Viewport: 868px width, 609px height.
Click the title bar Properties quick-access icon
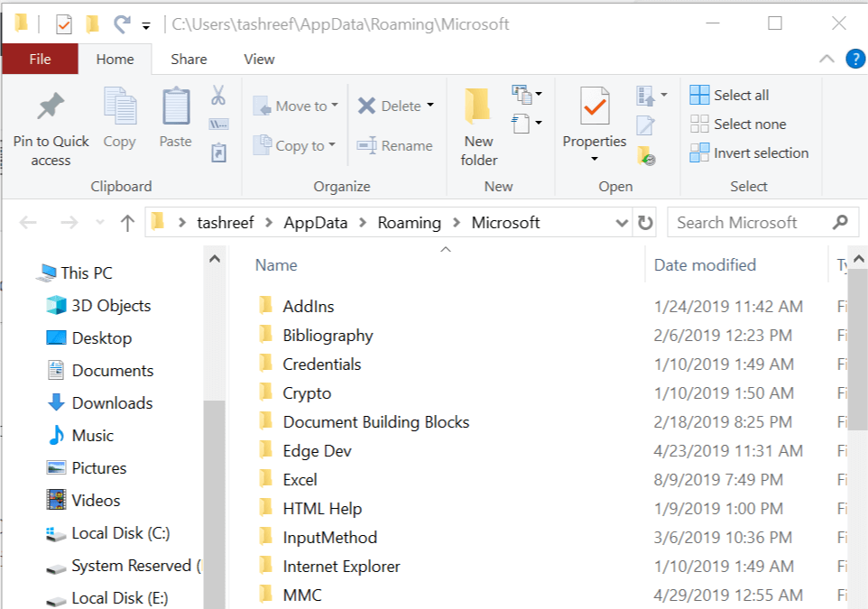coord(64,23)
